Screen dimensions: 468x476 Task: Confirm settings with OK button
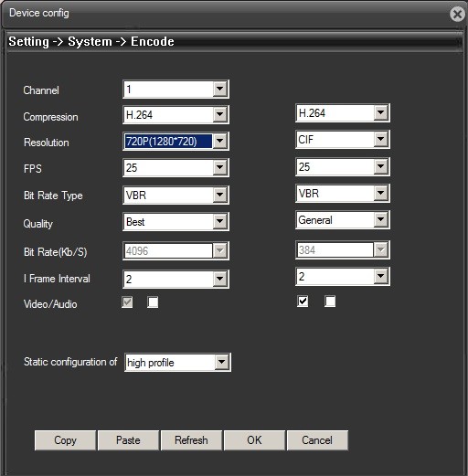coord(254,440)
